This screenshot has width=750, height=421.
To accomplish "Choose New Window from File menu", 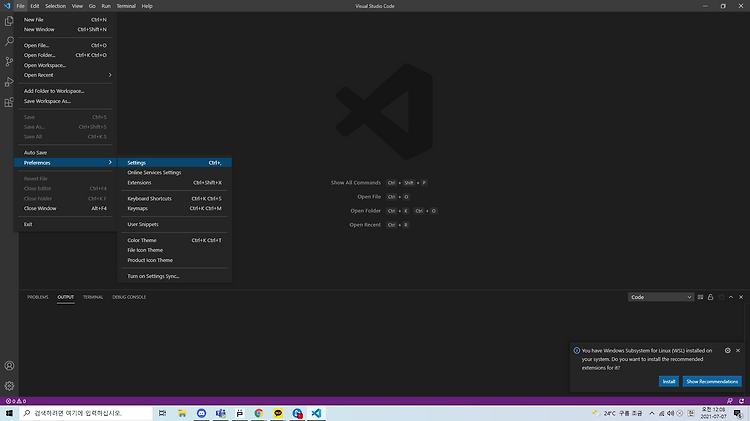I will pos(65,29).
